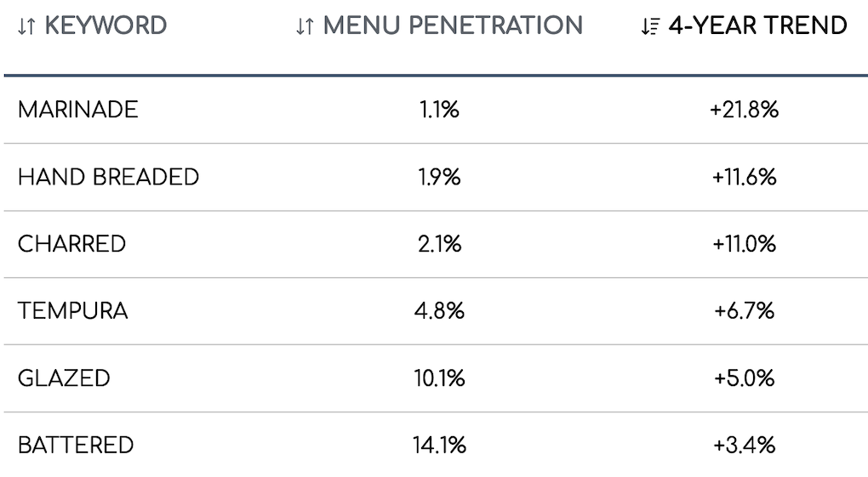Pick the TEMPURA keyword row
The image size is (868, 477).
pyautogui.click(x=72, y=310)
